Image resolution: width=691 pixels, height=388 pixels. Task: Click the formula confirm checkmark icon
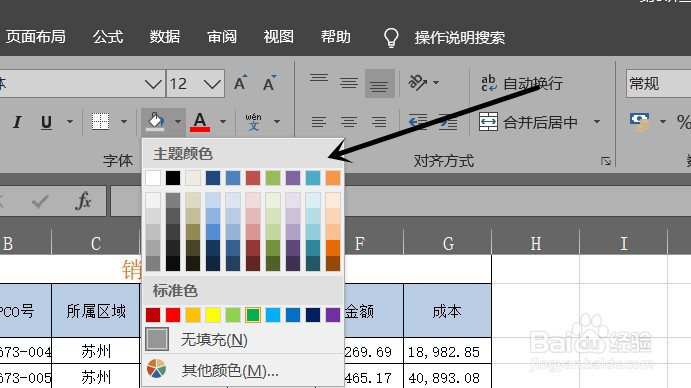click(x=40, y=201)
